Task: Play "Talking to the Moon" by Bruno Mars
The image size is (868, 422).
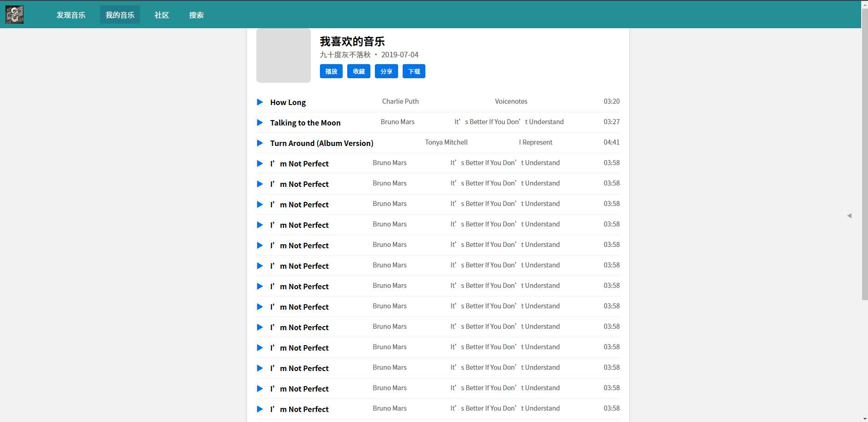Action: pyautogui.click(x=259, y=123)
